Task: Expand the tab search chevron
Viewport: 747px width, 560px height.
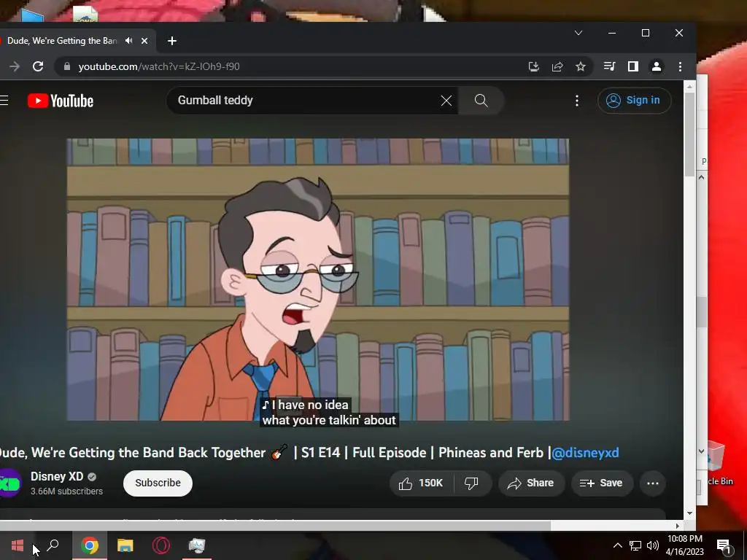Action: tap(578, 33)
